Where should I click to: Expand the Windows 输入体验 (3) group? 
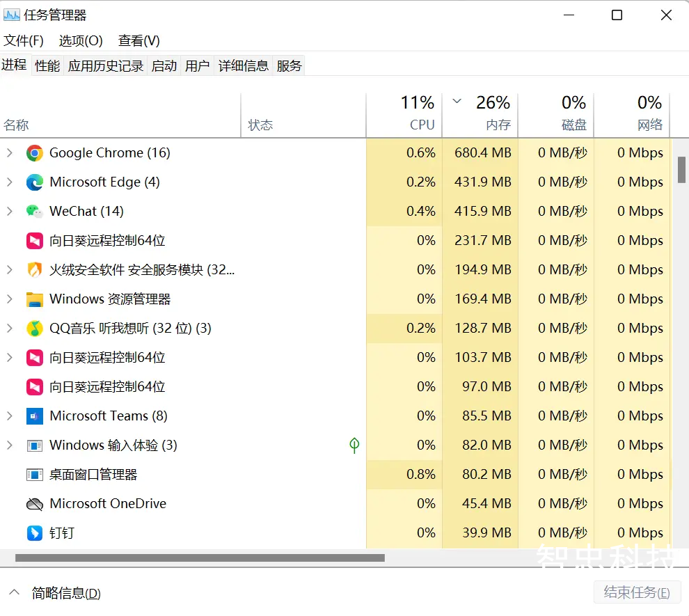[10, 445]
